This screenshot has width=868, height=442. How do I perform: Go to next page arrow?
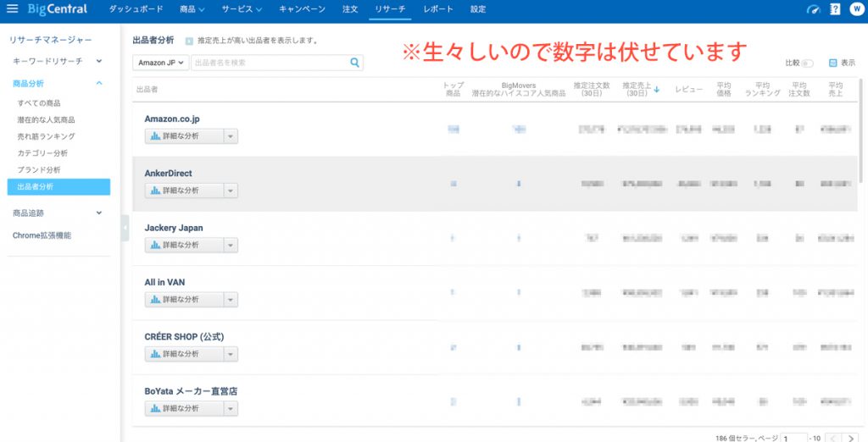click(851, 438)
